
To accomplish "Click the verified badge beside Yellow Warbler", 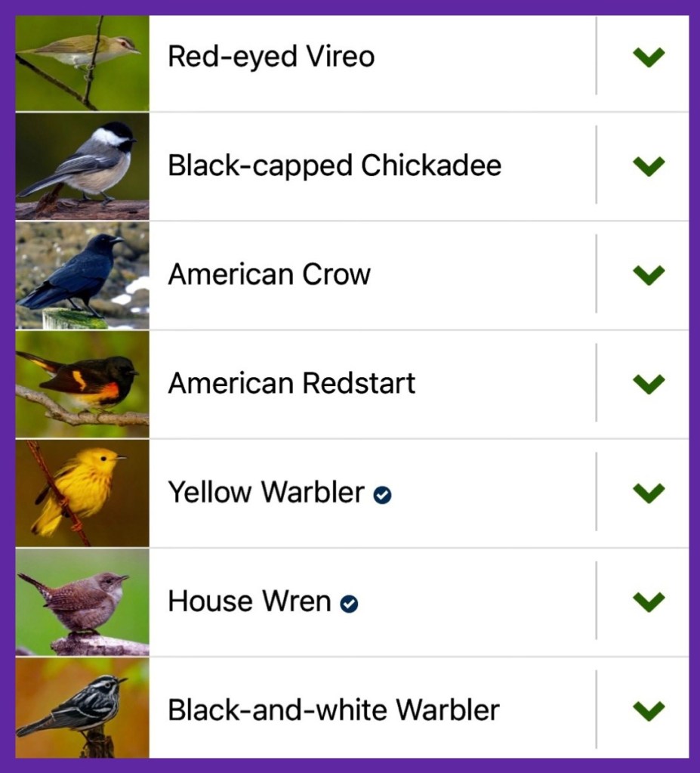I will [383, 495].
